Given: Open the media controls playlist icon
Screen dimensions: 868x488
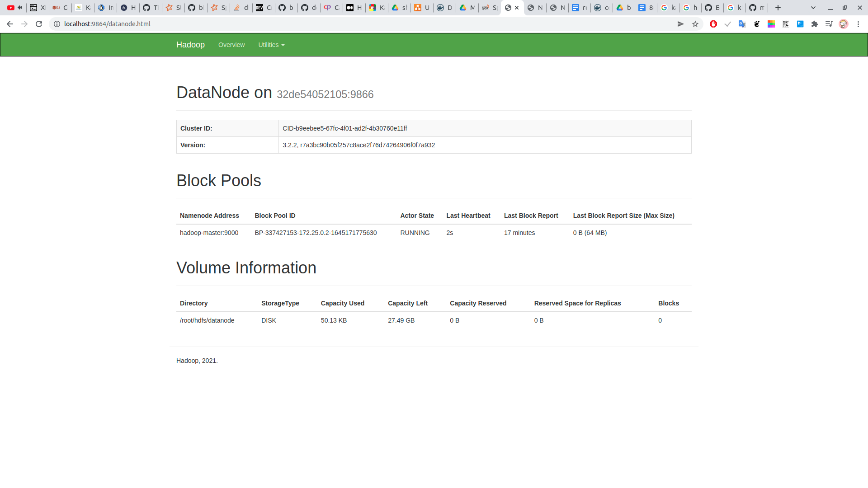Looking at the screenshot, I should click(x=829, y=24).
